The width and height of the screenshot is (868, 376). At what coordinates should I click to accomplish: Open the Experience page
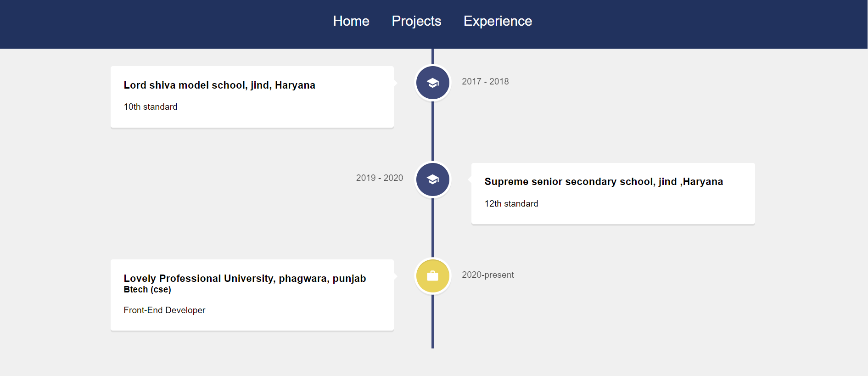(498, 21)
